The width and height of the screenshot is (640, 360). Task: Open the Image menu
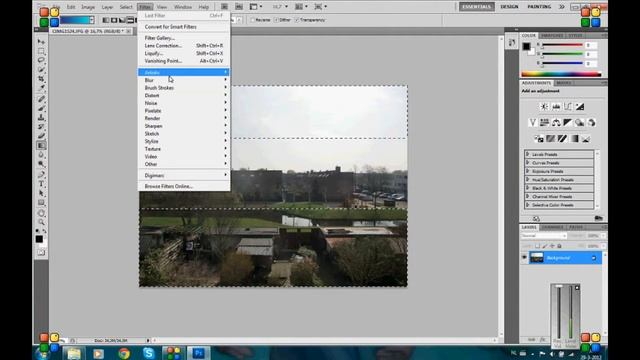pos(88,7)
